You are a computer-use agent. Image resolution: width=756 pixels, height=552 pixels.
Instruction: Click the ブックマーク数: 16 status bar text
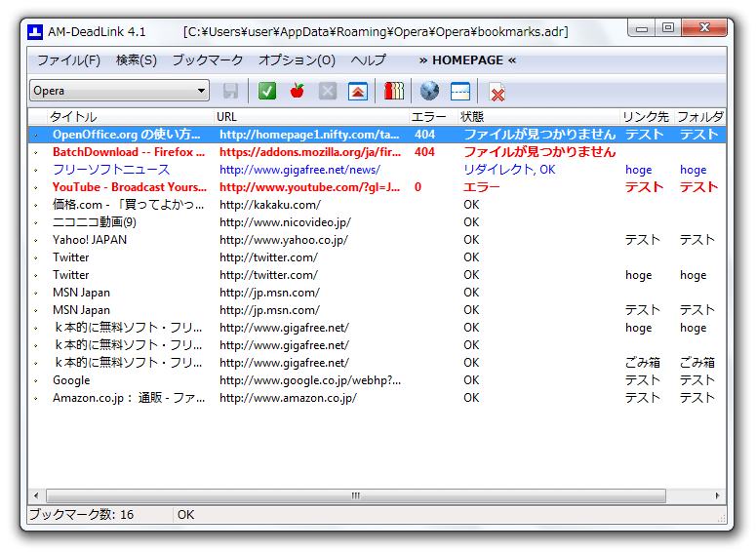(82, 515)
